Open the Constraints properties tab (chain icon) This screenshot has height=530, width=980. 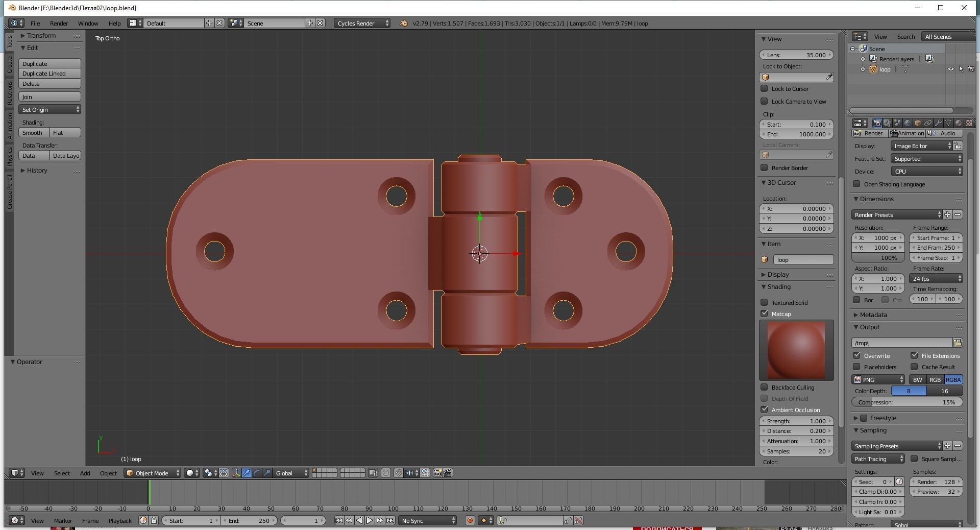(928, 123)
